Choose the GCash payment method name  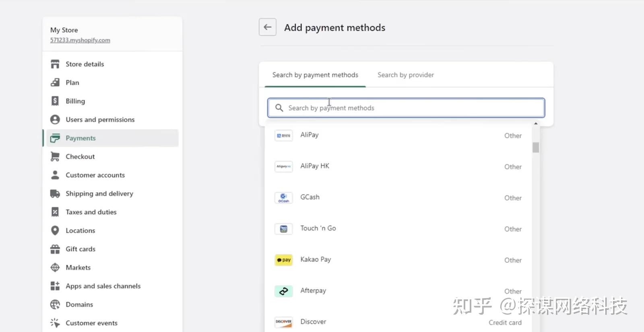(x=310, y=197)
